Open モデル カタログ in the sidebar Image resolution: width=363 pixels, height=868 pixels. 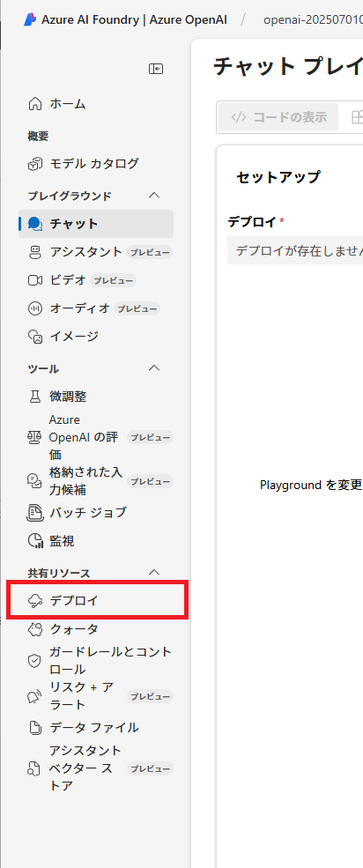[96, 164]
